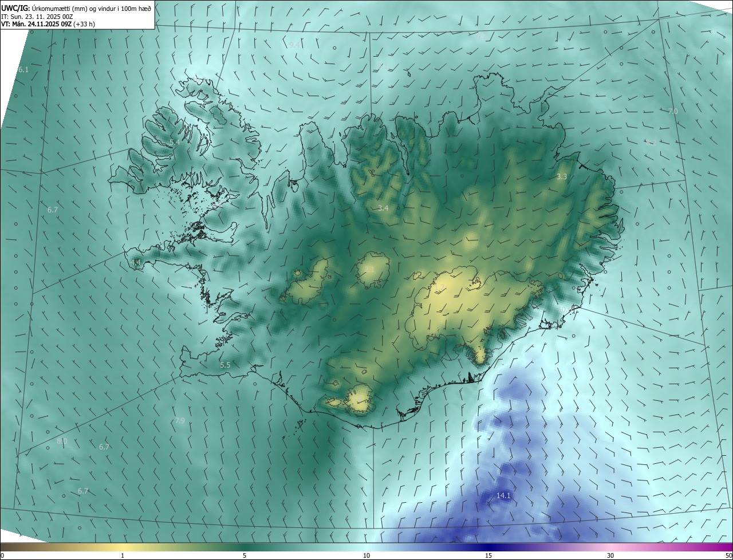Image resolution: width=733 pixels, height=560 pixels.
Task: Click the 6.1 value label on the map
Action: coord(23,69)
